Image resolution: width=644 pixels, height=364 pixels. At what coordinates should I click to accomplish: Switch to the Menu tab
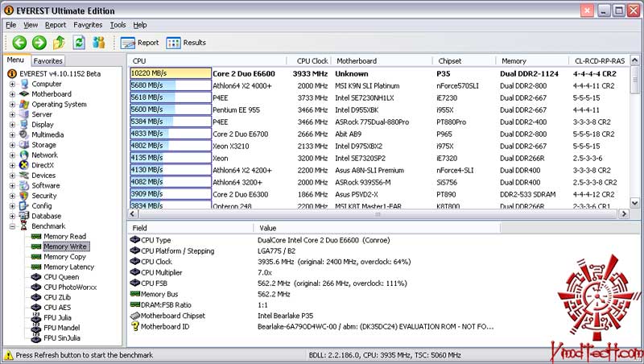15,60
